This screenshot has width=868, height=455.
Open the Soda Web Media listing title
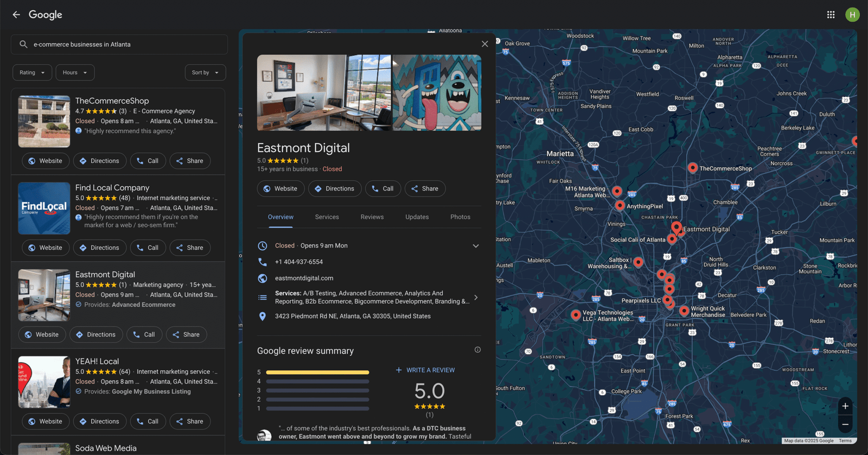coord(106,448)
